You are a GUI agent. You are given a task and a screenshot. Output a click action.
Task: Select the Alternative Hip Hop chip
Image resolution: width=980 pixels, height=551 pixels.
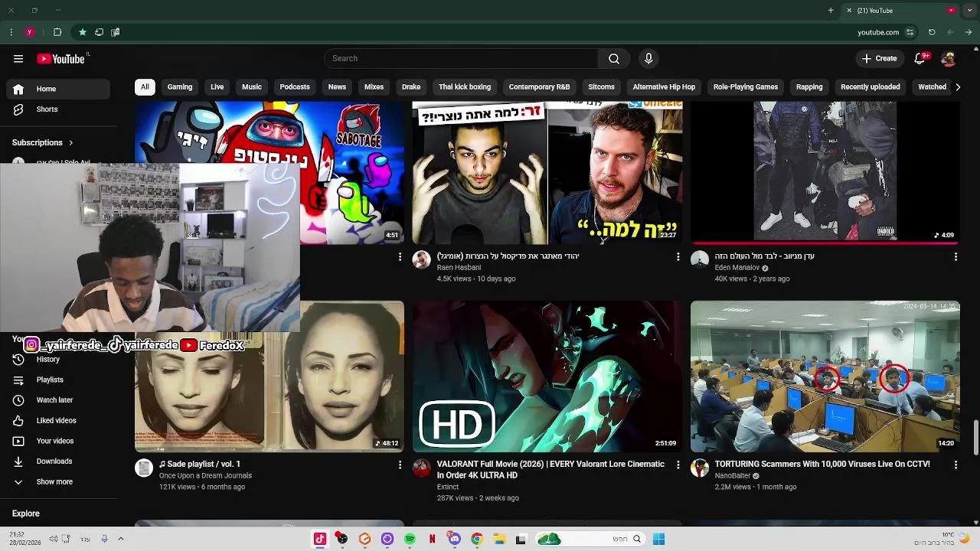tap(664, 86)
